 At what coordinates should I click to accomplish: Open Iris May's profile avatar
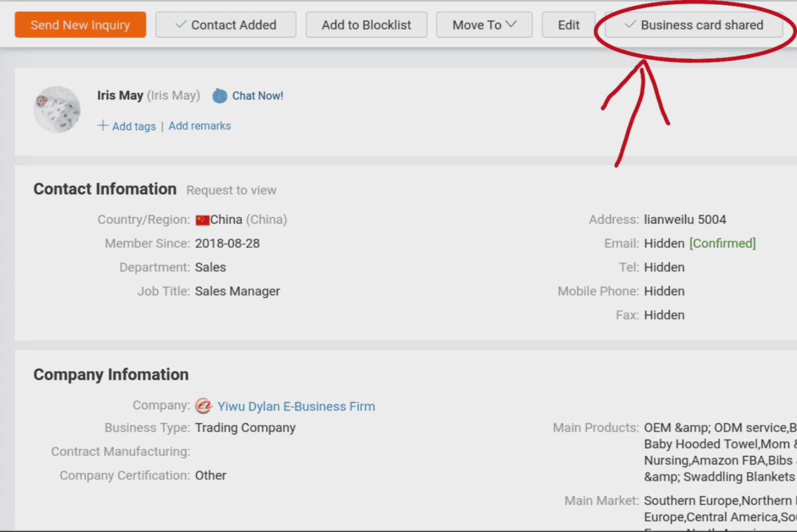click(x=57, y=110)
